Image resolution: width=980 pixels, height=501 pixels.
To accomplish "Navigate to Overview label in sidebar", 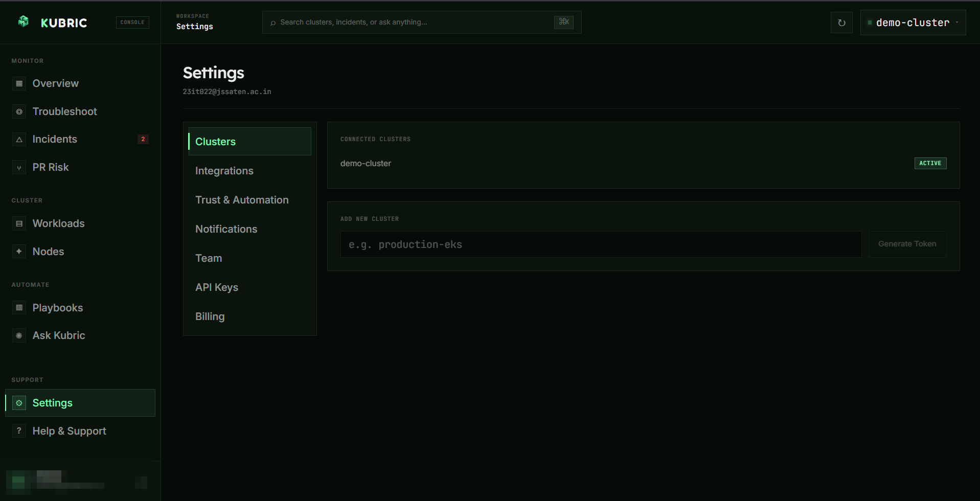I will [x=56, y=83].
